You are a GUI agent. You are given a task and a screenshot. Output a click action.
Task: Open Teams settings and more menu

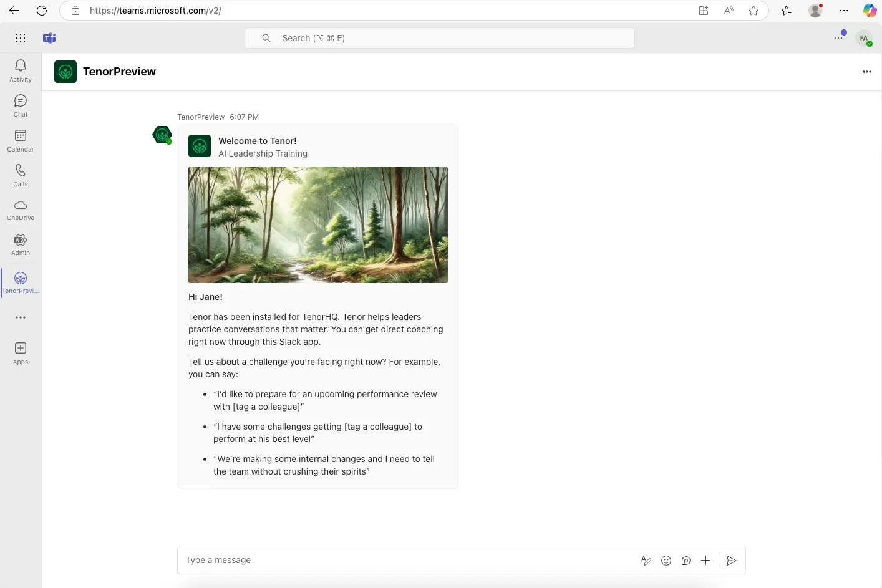pos(840,37)
